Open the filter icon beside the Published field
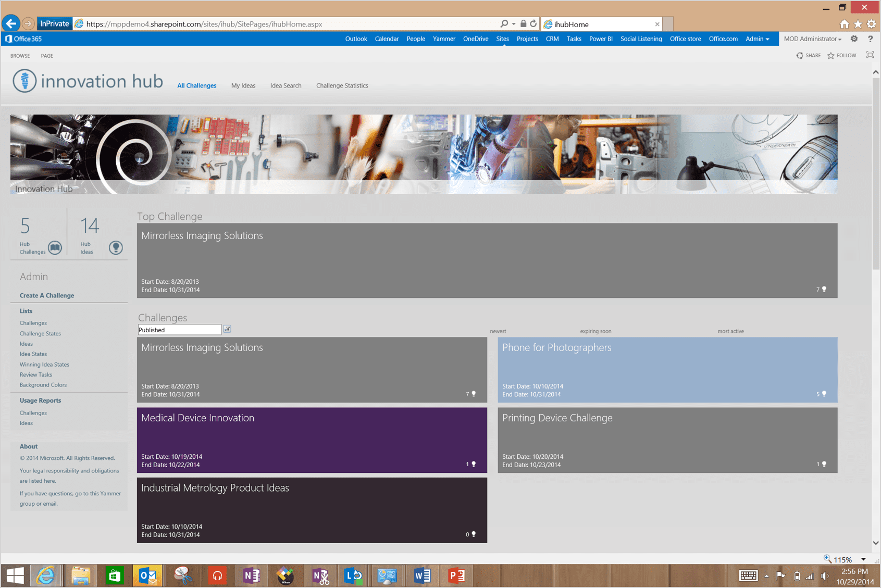 pyautogui.click(x=227, y=329)
